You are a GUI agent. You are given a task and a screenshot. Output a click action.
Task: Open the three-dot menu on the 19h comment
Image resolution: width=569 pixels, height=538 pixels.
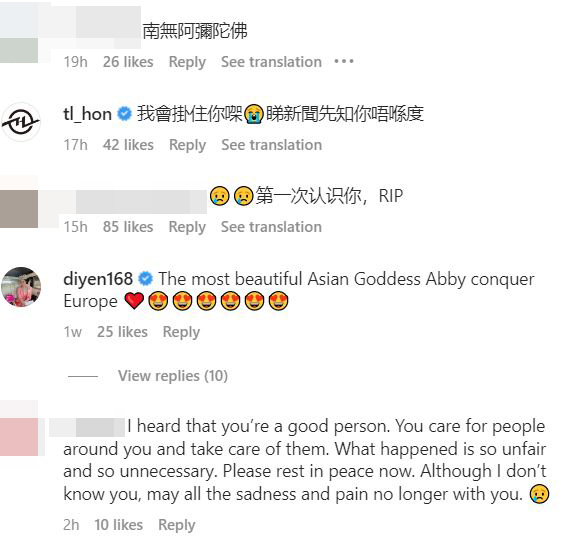pyautogui.click(x=344, y=61)
